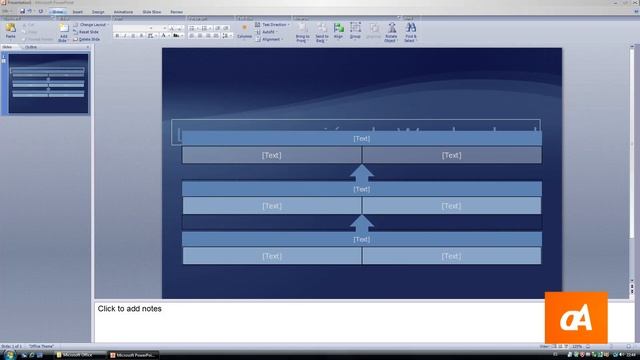
Task: Click the Font Color 'A' button
Action: (164, 36)
